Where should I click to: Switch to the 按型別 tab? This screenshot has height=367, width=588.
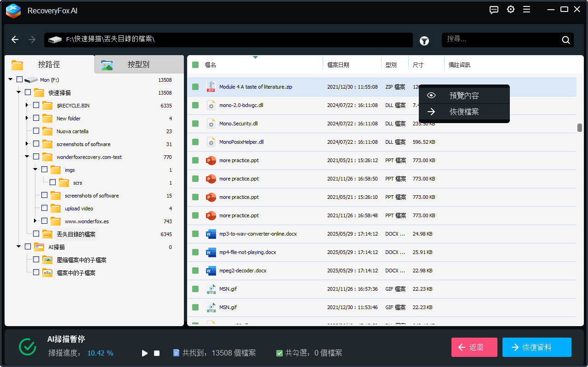click(x=139, y=64)
